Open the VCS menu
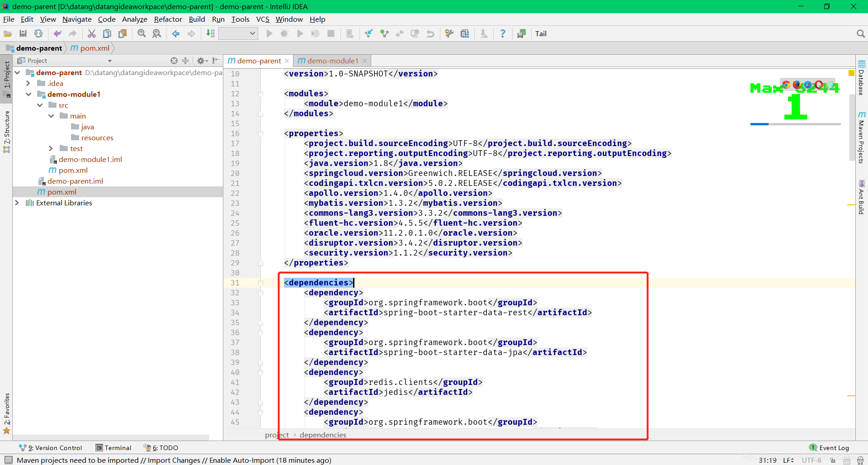The height and width of the screenshot is (465, 868). click(x=263, y=19)
